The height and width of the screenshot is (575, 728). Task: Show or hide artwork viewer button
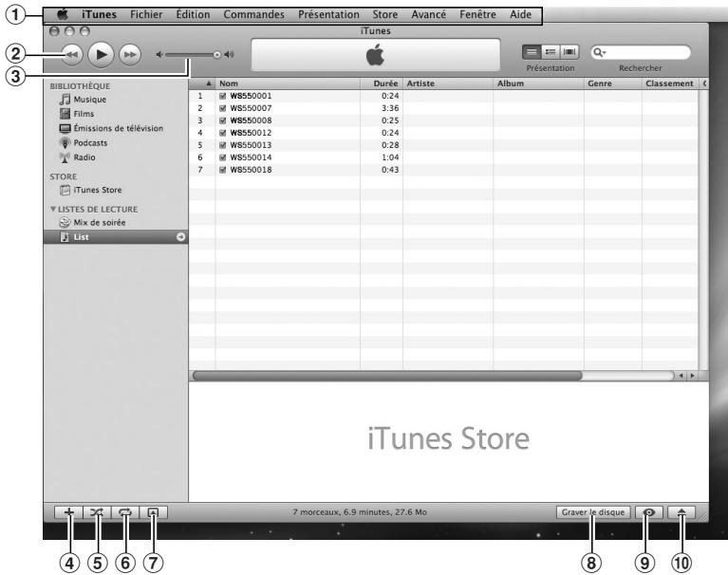[x=153, y=512]
